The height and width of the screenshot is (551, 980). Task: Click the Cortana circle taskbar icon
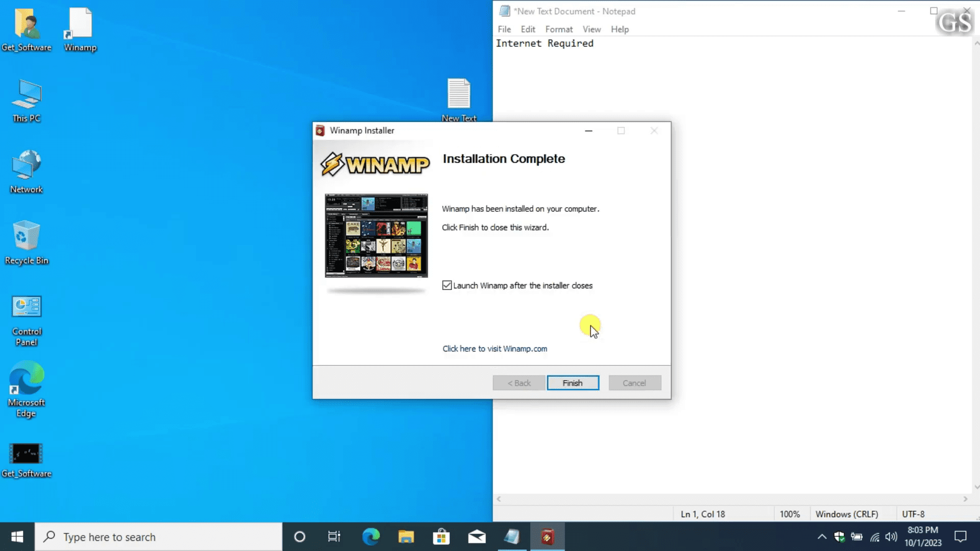(x=300, y=537)
